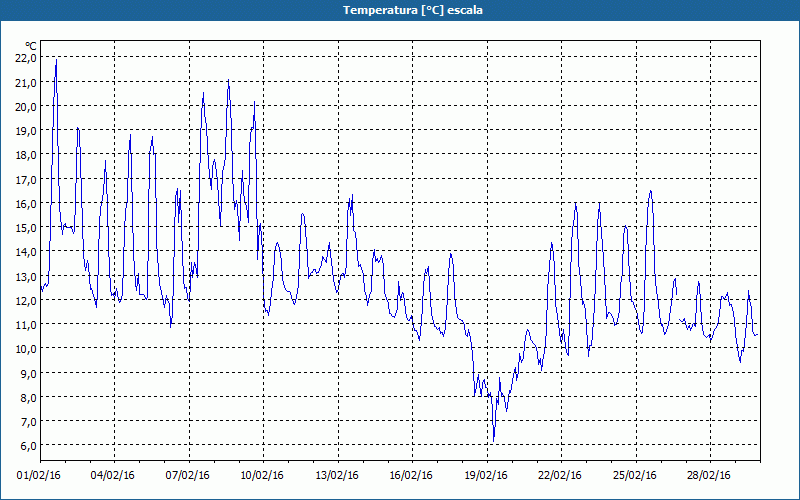Click the 7,0 value on the temperature axis
800x500 pixels.
coord(29,422)
